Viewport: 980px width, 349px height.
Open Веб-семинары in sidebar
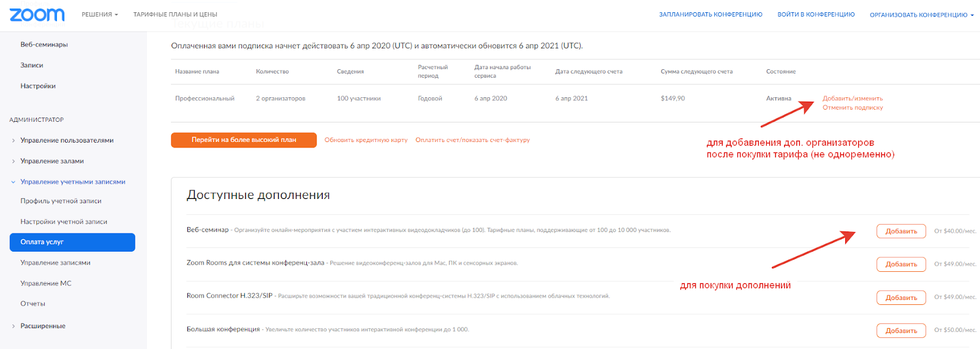(44, 45)
